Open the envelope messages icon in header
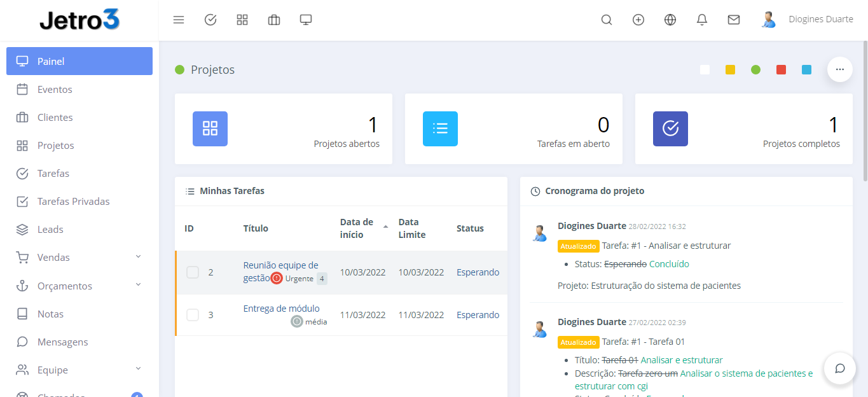Screen dimensions: 868x397 [x=734, y=20]
